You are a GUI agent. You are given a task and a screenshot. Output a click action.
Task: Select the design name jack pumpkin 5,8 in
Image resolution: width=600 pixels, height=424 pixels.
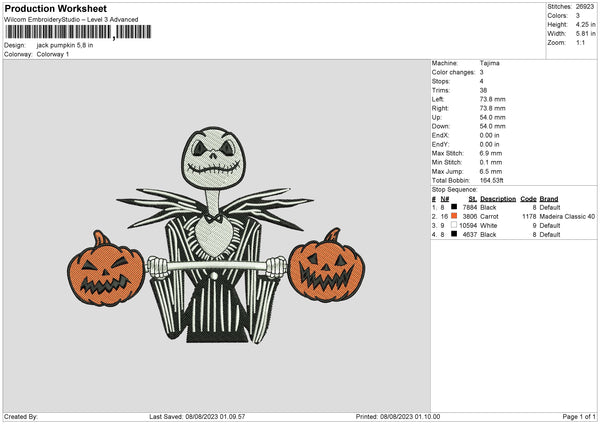[65, 45]
